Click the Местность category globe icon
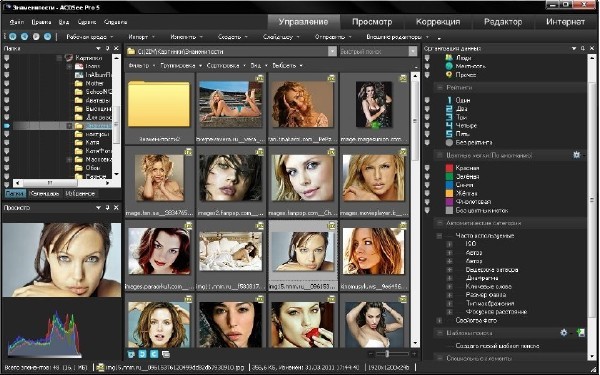 (x=449, y=66)
